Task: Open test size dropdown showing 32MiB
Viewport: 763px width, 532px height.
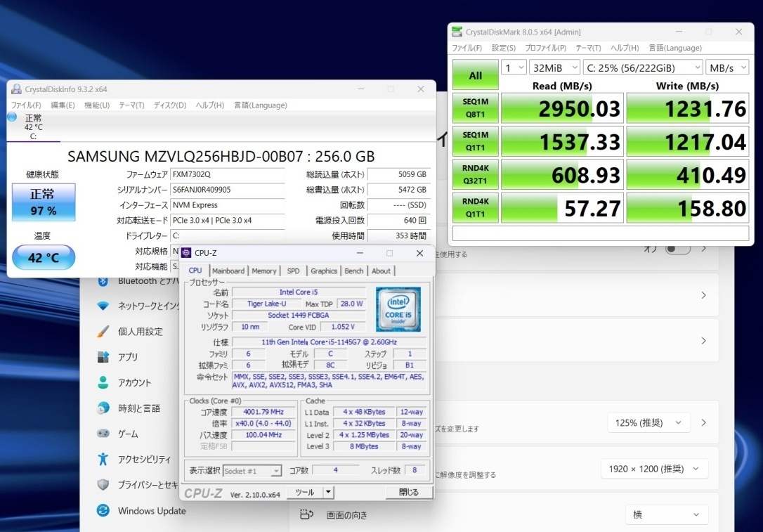Action: click(554, 67)
